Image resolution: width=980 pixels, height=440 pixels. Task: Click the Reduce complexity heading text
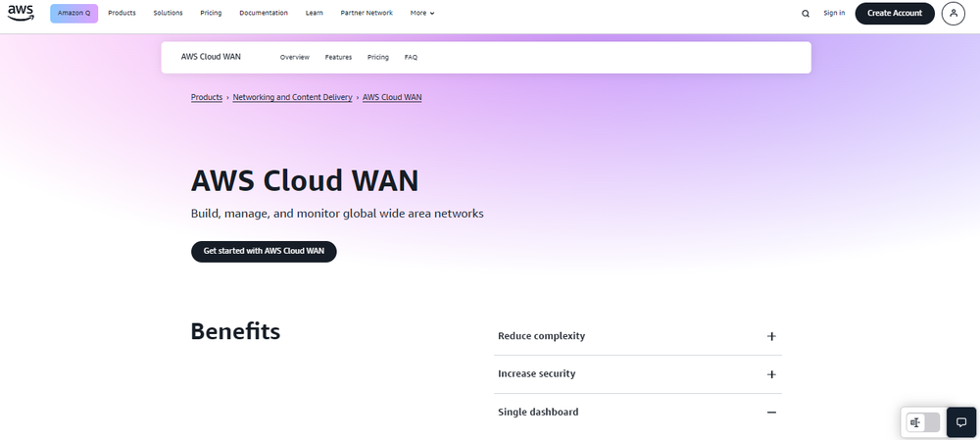tap(541, 336)
